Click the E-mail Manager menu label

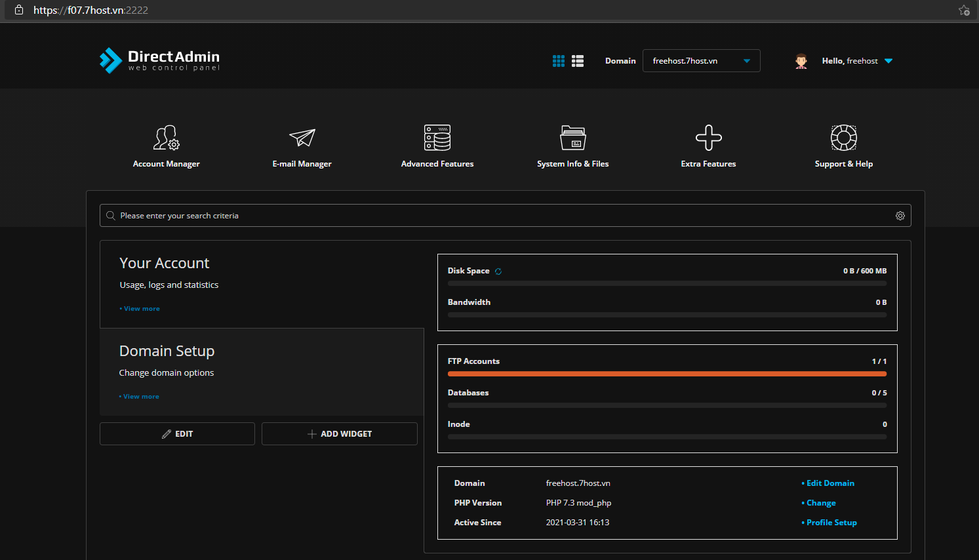point(302,164)
